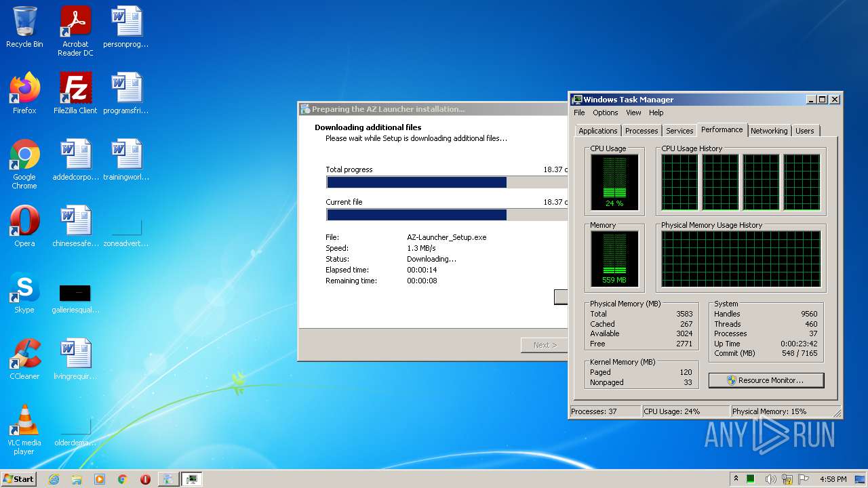Switch to the installer taskbar button
The width and height of the screenshot is (868, 488).
(x=168, y=479)
